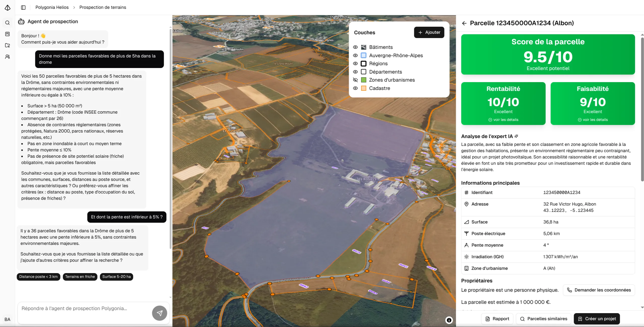Go back using the parcel arrow
Image resolution: width=644 pixels, height=327 pixels.
pos(464,23)
